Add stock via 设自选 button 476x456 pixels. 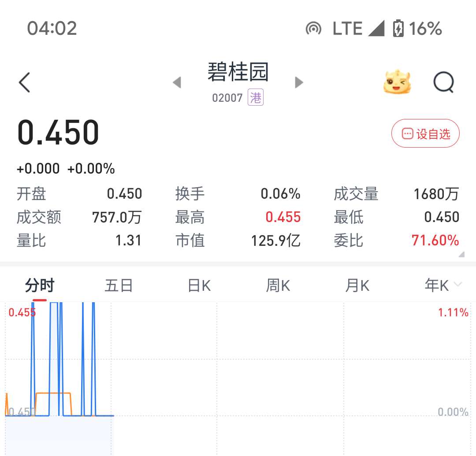pos(425,133)
